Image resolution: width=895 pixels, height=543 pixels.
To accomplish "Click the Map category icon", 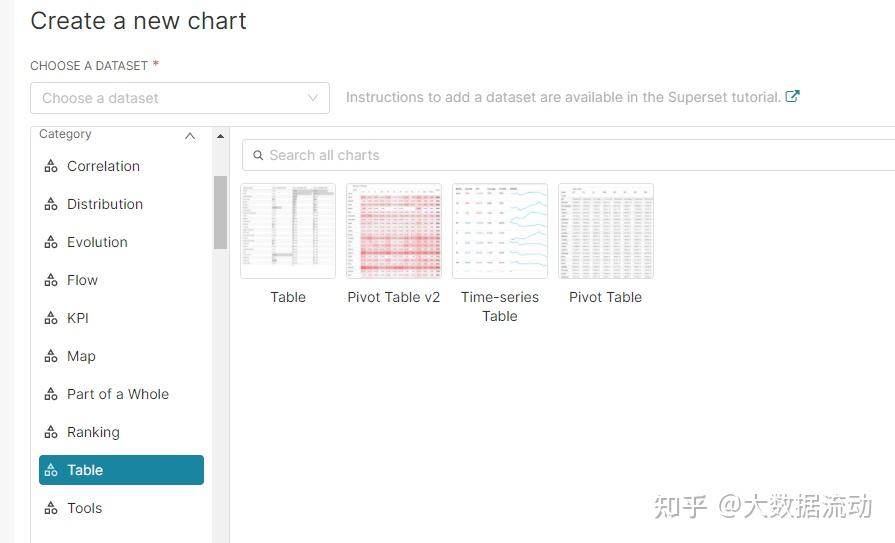I will point(51,357).
